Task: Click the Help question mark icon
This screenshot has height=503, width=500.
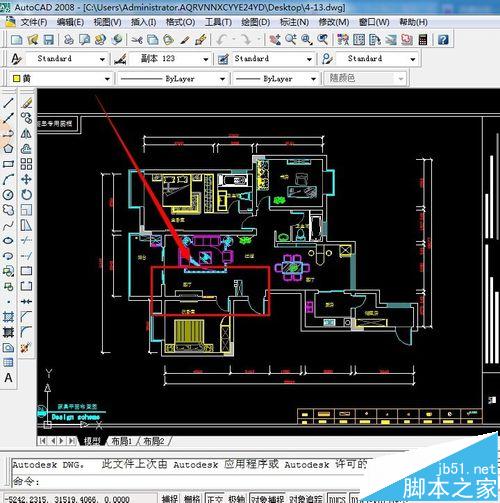Action: pos(443,40)
